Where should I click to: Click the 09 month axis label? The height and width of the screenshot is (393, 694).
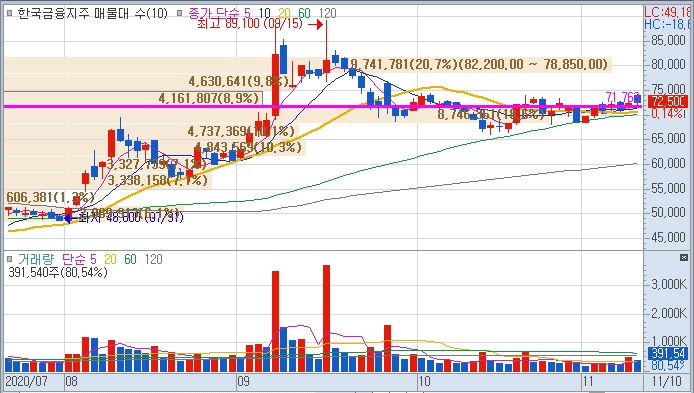[x=243, y=381]
